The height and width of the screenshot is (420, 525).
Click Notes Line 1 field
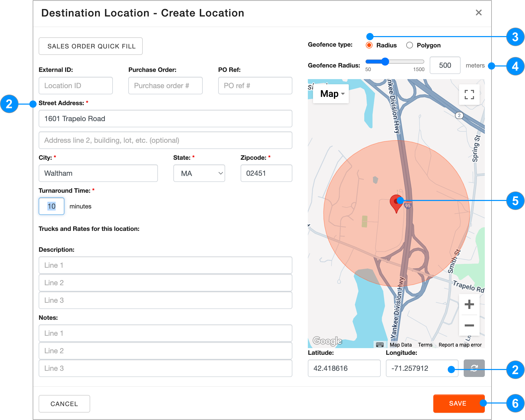(165, 333)
